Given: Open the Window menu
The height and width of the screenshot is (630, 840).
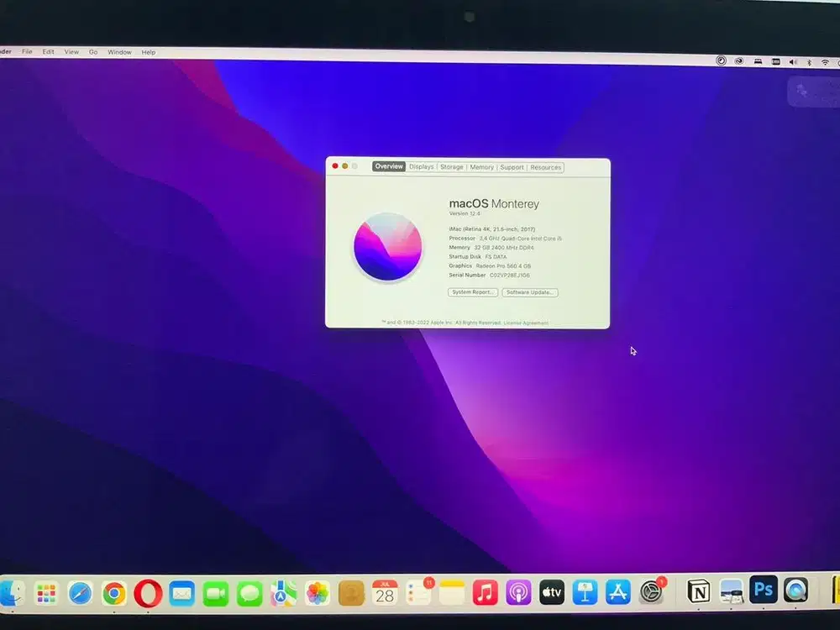Looking at the screenshot, I should pyautogui.click(x=119, y=52).
